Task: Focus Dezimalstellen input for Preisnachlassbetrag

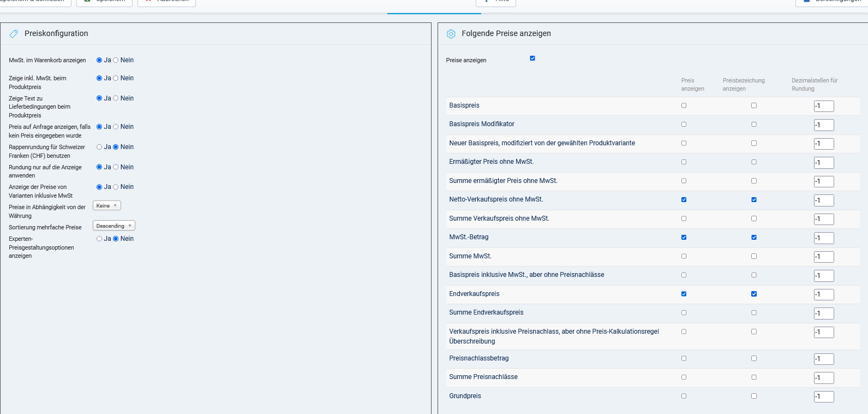Action: pyautogui.click(x=823, y=359)
